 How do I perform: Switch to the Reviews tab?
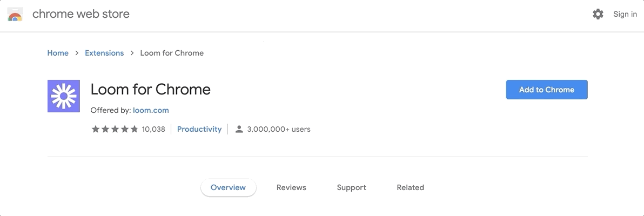pyautogui.click(x=291, y=187)
